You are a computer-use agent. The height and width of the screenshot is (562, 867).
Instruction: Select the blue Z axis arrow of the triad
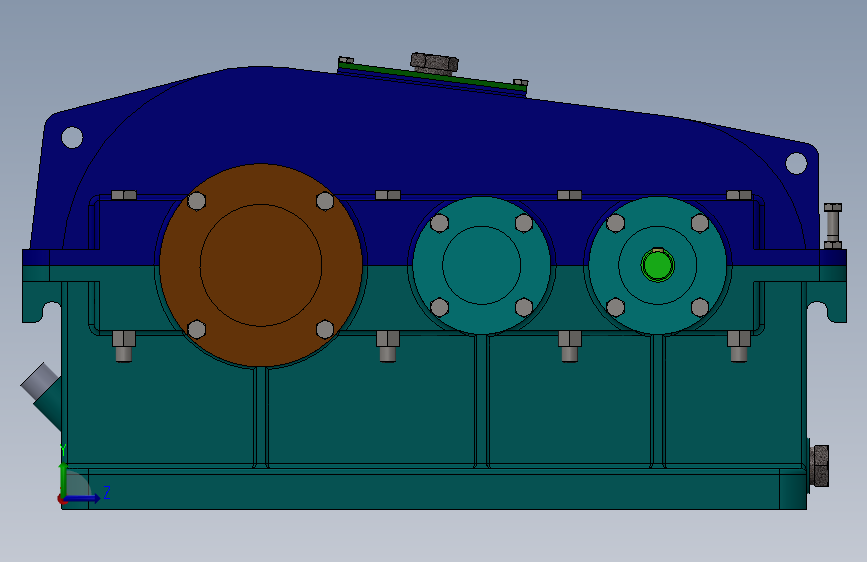81,498
